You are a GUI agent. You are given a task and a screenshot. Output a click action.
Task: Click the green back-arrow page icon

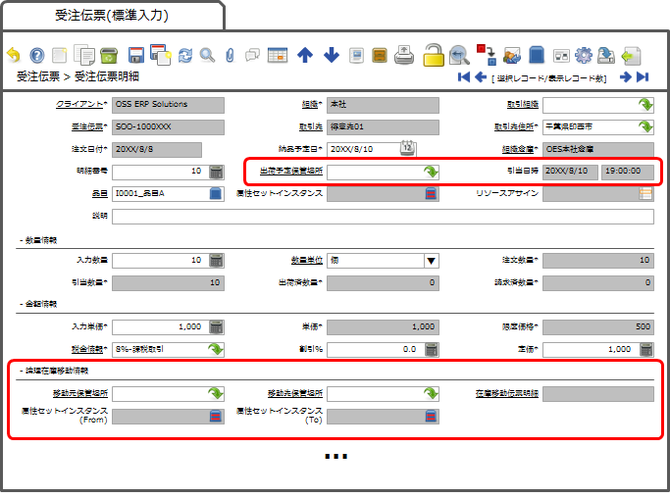tap(631, 56)
